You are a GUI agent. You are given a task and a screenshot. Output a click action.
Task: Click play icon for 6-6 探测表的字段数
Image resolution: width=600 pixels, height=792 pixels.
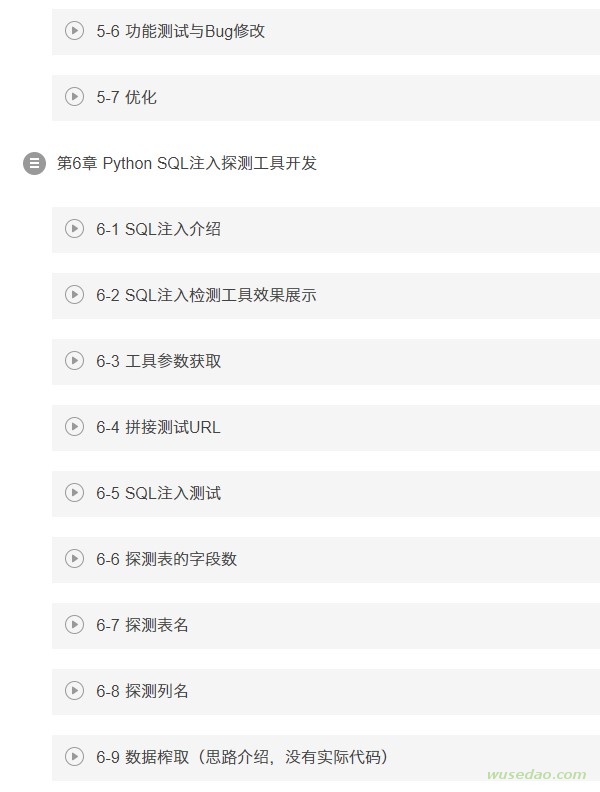74,559
